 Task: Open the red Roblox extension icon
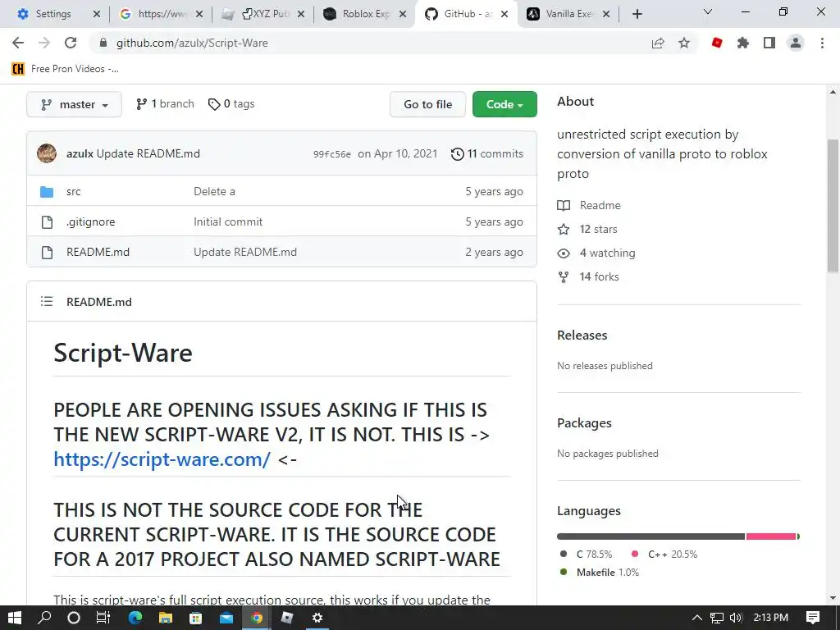tap(717, 43)
